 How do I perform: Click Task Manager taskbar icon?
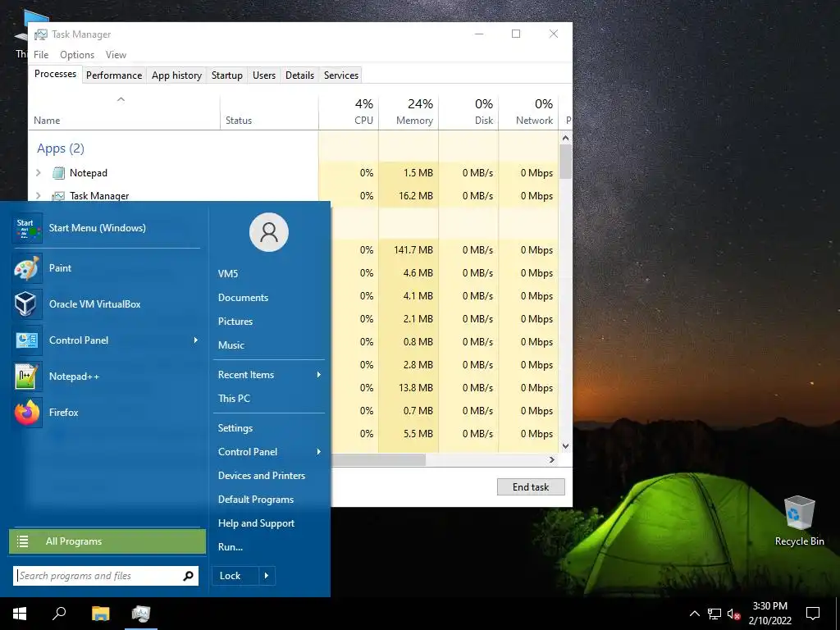[141, 614]
